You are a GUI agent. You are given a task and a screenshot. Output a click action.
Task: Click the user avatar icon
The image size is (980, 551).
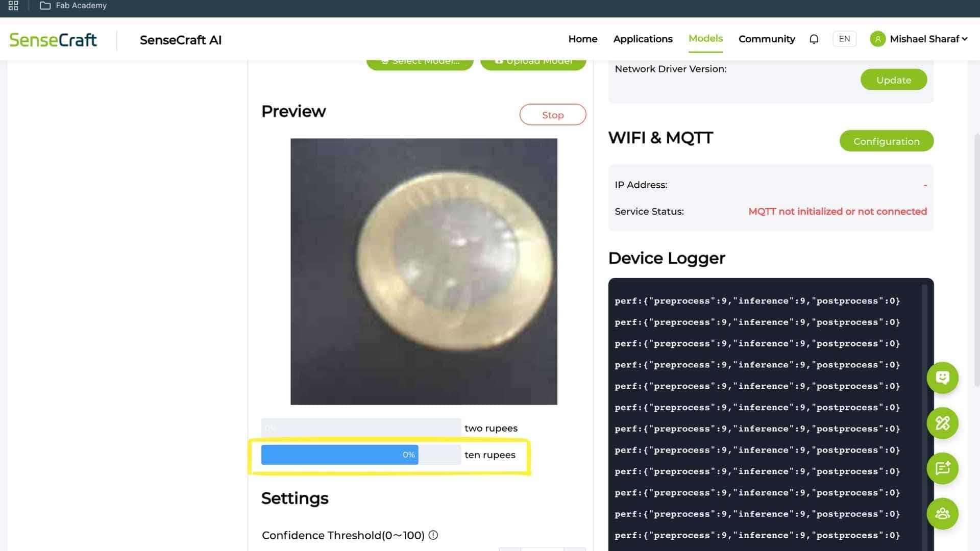click(877, 39)
